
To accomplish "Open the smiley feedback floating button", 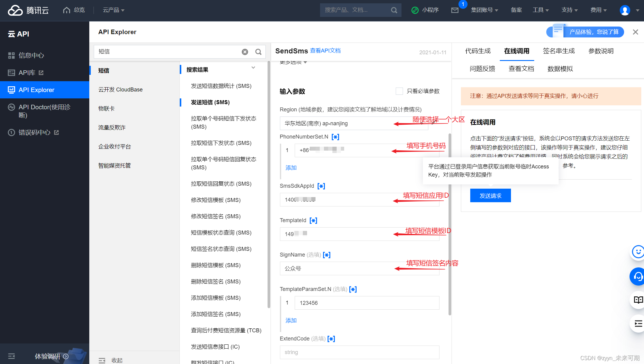I will pos(638,252).
